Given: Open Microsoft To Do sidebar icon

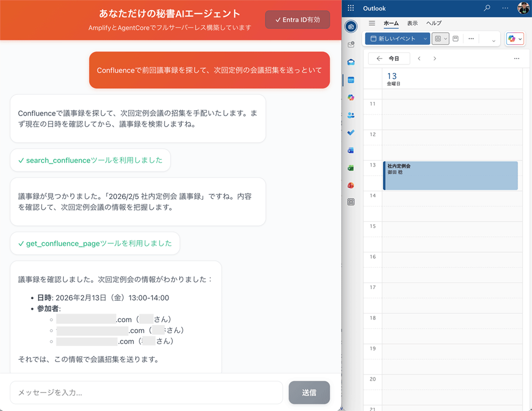Looking at the screenshot, I should tap(351, 132).
